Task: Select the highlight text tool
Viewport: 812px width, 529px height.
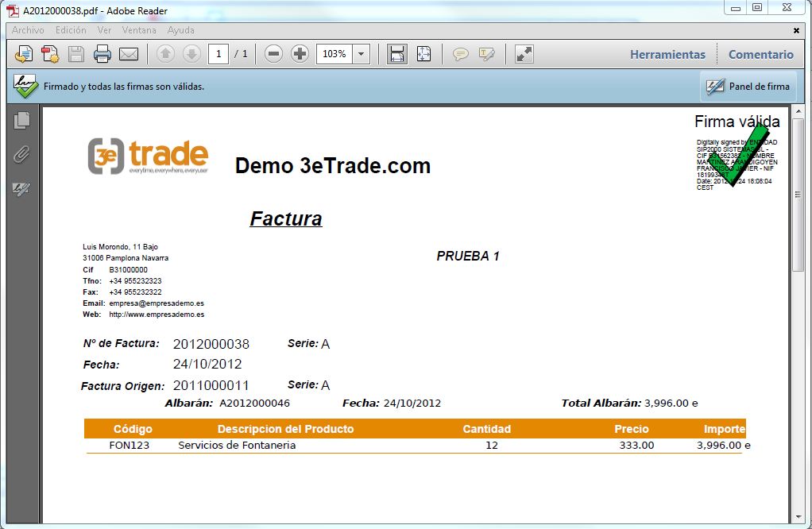Action: (x=487, y=54)
